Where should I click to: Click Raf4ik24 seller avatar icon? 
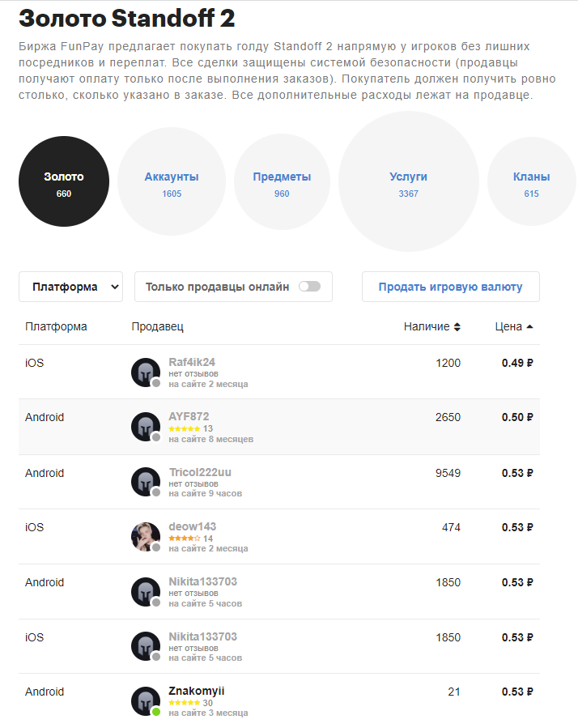(x=146, y=373)
